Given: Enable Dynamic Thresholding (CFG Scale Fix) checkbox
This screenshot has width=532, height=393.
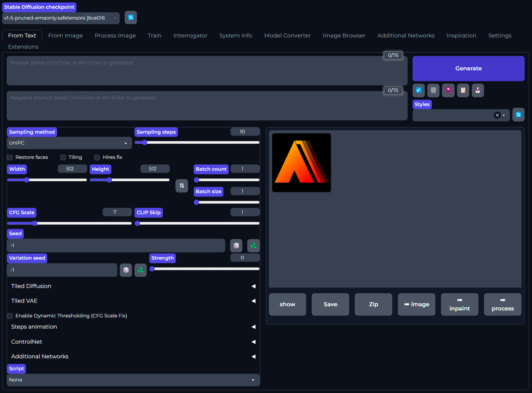Looking at the screenshot, I should tap(10, 316).
